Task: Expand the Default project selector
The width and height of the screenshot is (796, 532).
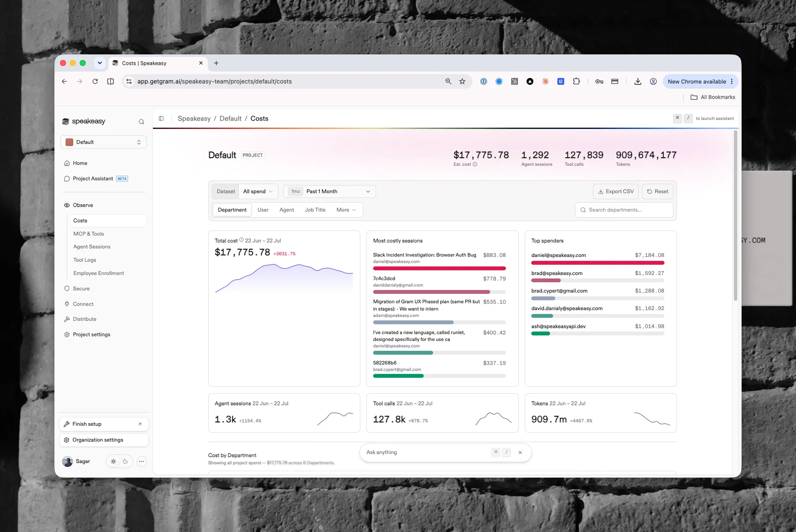Action: [104, 142]
